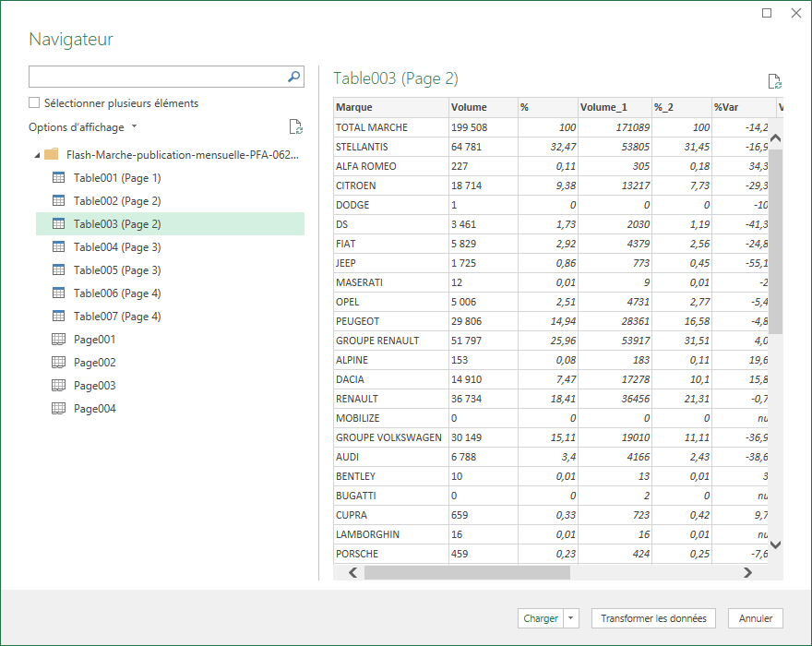Click the PORSCHE cell
This screenshot has width=812, height=646.
(391, 554)
